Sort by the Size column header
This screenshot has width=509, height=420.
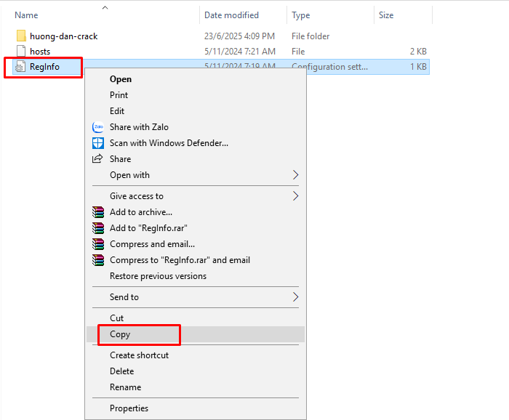pos(386,15)
